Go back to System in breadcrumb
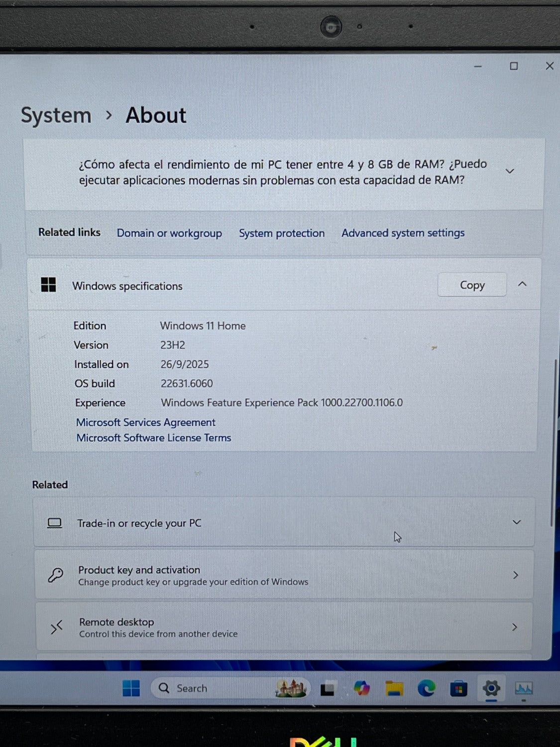The height and width of the screenshot is (747, 560). pos(56,116)
